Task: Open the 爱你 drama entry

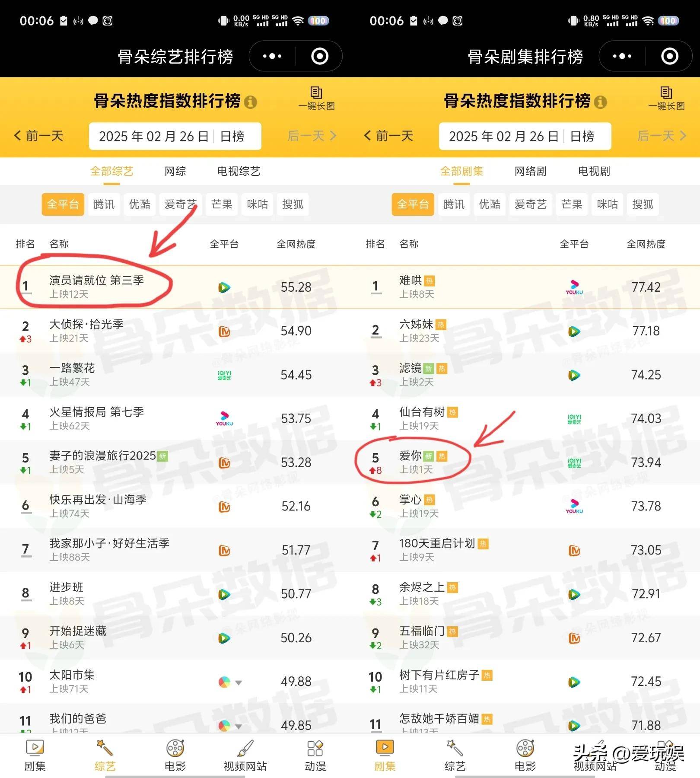Action: click(525, 462)
